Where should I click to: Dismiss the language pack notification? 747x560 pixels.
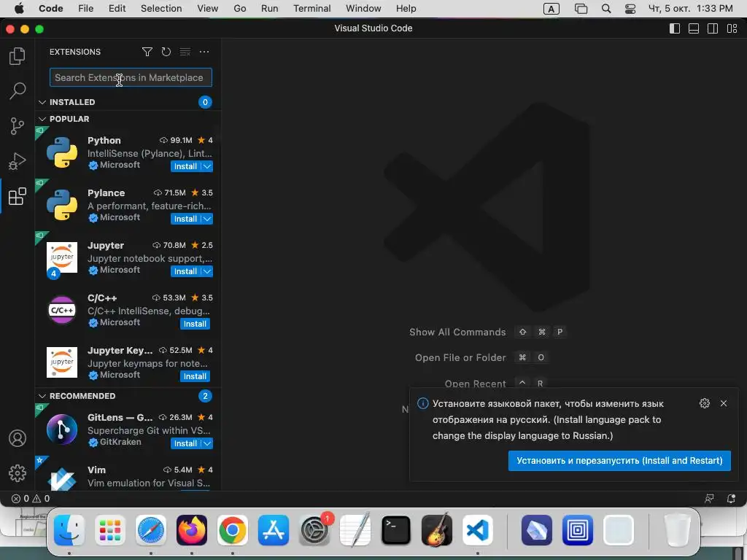click(x=724, y=403)
